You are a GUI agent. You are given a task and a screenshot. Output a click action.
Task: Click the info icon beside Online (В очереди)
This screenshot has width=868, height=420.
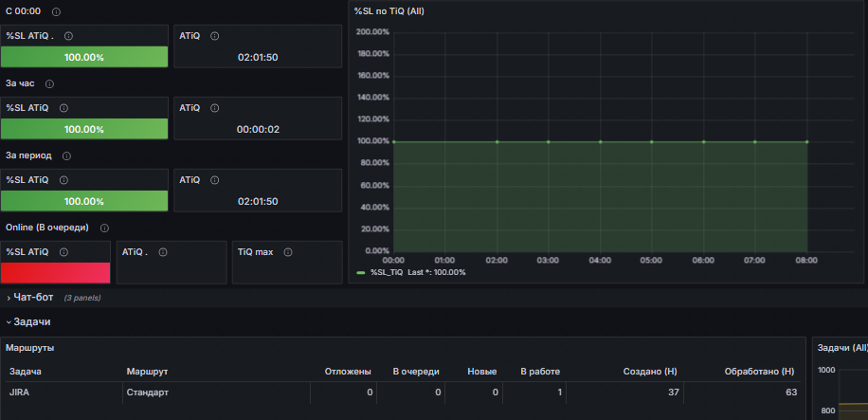(104, 228)
